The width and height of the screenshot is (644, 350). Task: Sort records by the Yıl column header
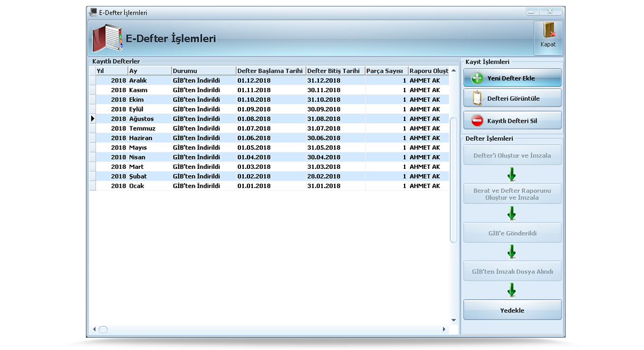[107, 70]
